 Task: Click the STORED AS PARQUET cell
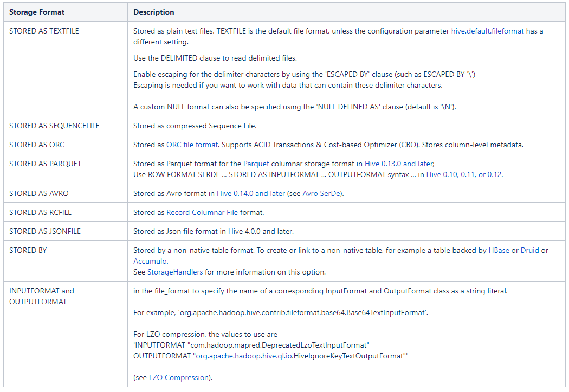click(x=66, y=169)
